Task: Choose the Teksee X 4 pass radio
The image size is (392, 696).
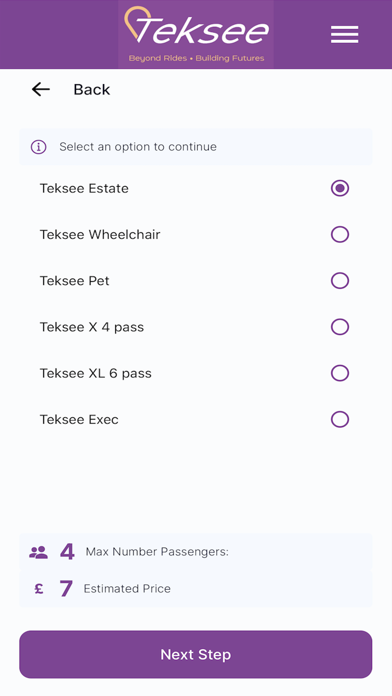Action: (x=340, y=327)
